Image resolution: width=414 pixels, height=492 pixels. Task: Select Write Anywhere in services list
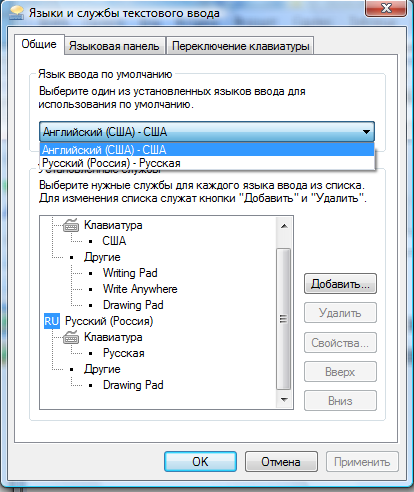140,289
